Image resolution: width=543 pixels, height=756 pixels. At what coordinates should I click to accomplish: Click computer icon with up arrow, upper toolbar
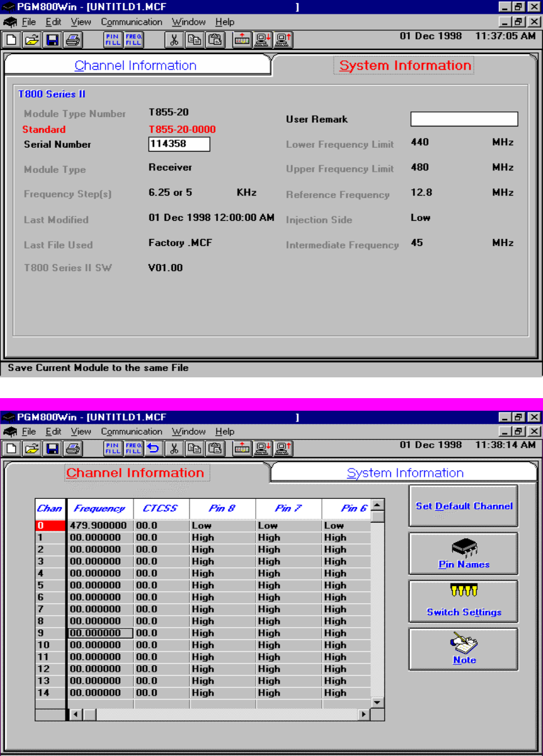(283, 40)
